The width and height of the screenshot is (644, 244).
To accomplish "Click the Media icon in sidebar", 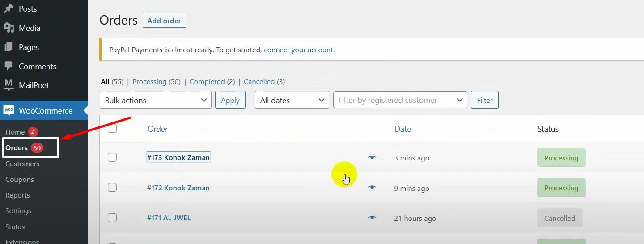I will pyautogui.click(x=9, y=28).
